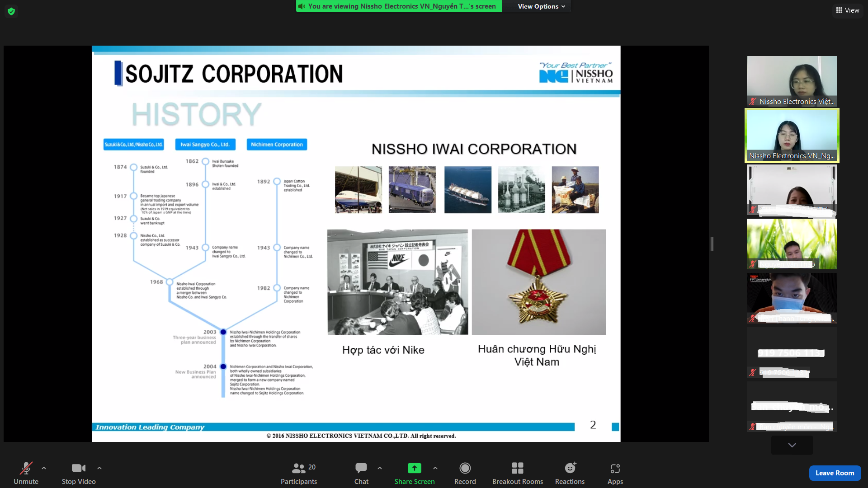
Task: Click the ship photo in slide
Action: point(468,190)
